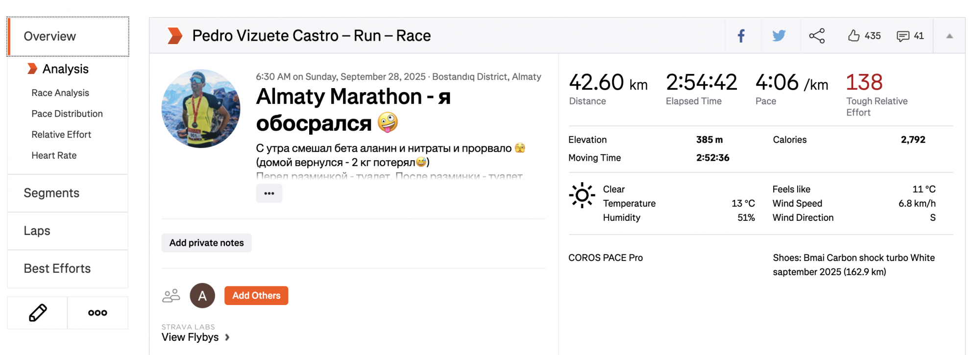Open the share options icon
This screenshot has height=355, width=980.
tap(817, 36)
